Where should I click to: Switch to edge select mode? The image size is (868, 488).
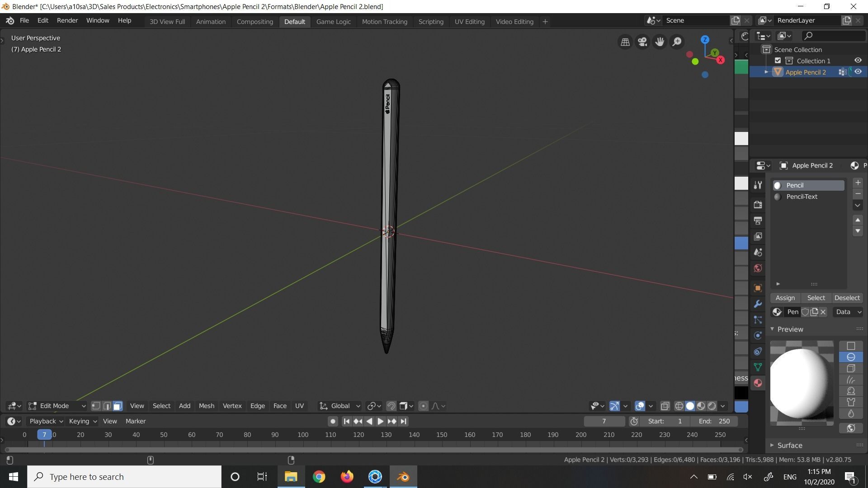(x=107, y=406)
